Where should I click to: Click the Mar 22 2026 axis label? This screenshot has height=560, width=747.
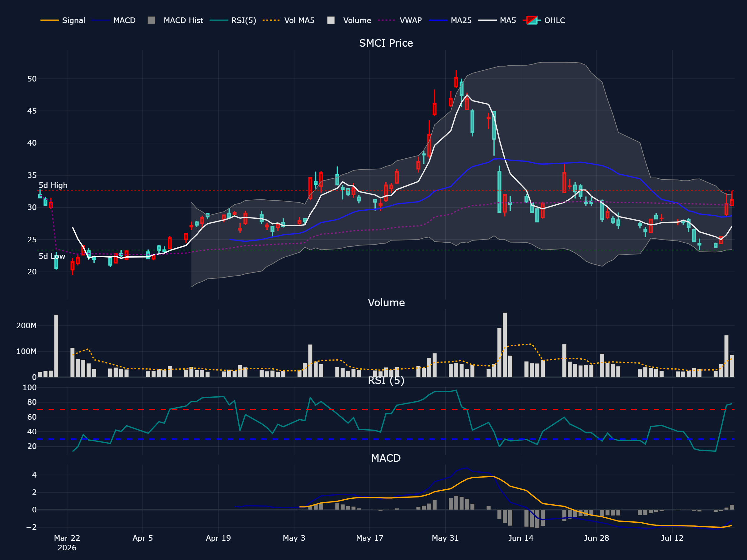click(67, 543)
